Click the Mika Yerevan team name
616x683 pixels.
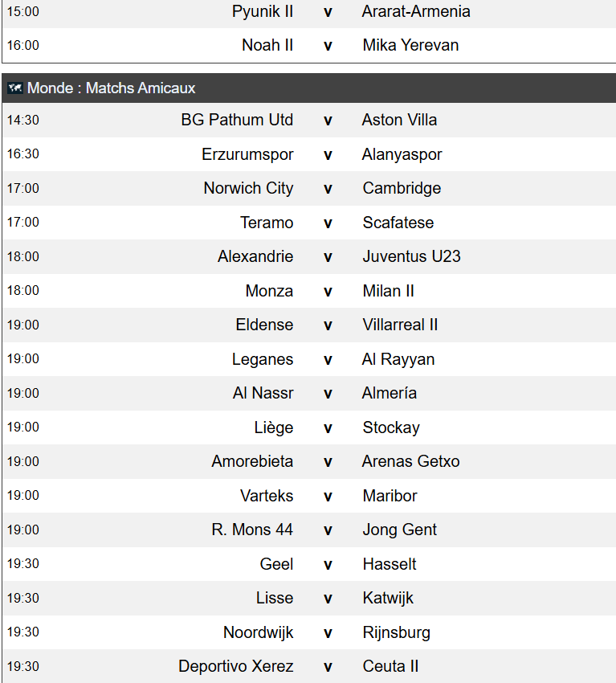coord(410,45)
